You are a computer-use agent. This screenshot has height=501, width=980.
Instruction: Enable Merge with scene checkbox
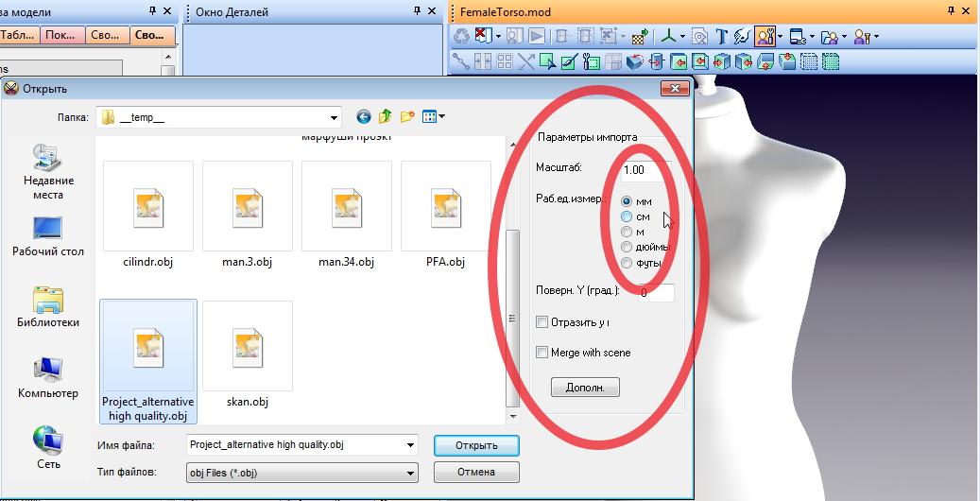[x=542, y=353]
